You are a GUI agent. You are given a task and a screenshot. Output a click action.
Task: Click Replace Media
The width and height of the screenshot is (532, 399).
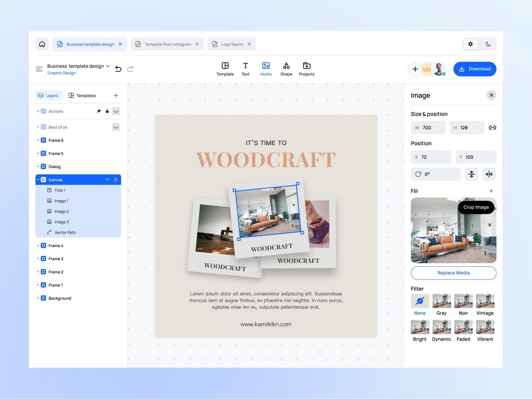pos(453,273)
